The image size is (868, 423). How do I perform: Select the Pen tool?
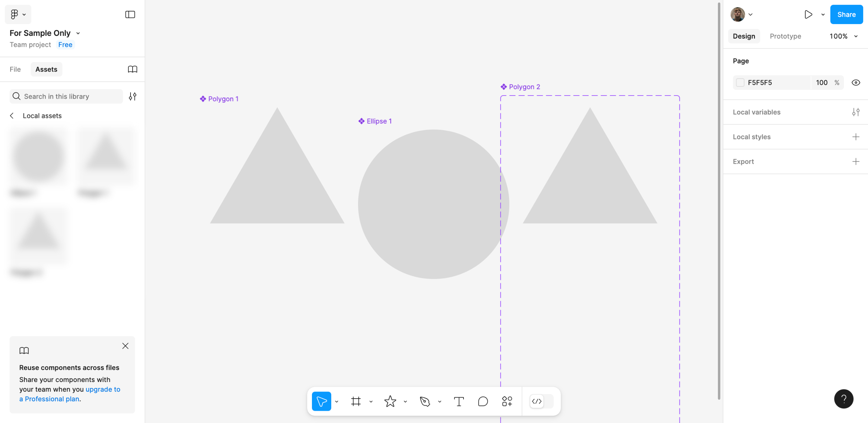(425, 401)
